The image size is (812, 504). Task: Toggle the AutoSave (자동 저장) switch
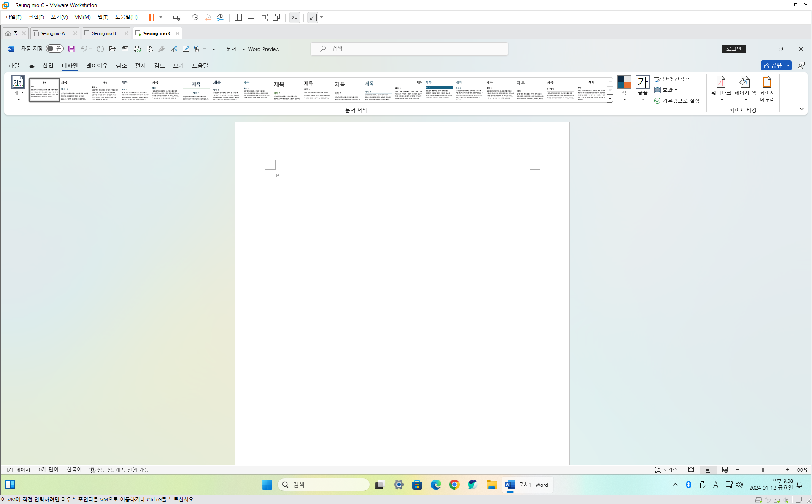54,49
